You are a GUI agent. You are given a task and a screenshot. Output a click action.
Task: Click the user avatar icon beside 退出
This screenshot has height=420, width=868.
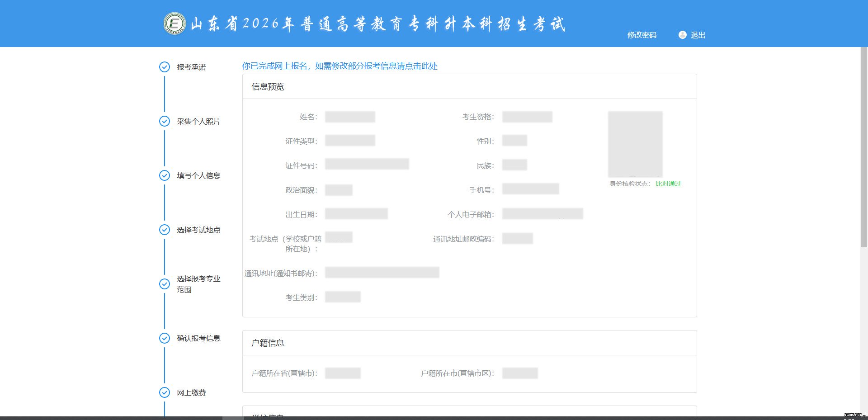682,35
